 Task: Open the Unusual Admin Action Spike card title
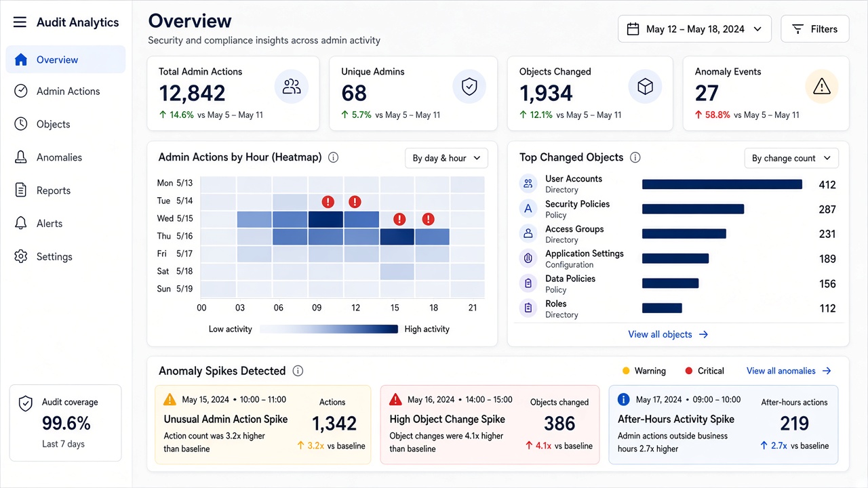coord(226,419)
